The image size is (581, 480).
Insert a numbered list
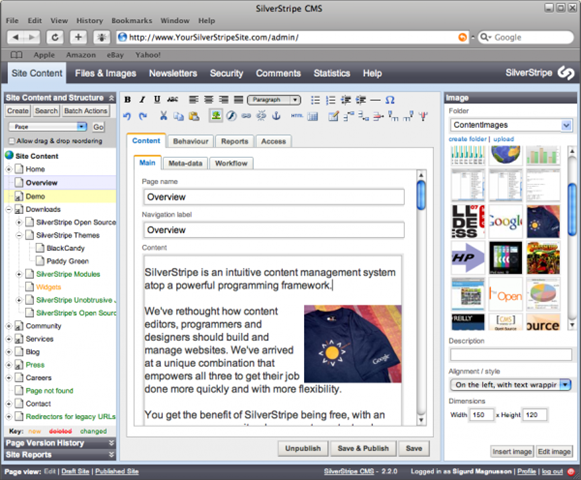pyautogui.click(x=331, y=100)
